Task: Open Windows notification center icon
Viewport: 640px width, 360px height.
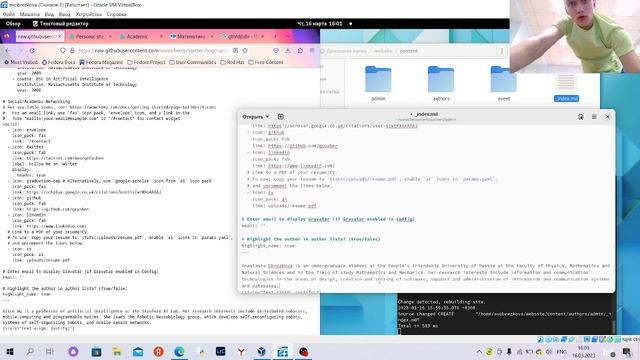Action: point(627,352)
